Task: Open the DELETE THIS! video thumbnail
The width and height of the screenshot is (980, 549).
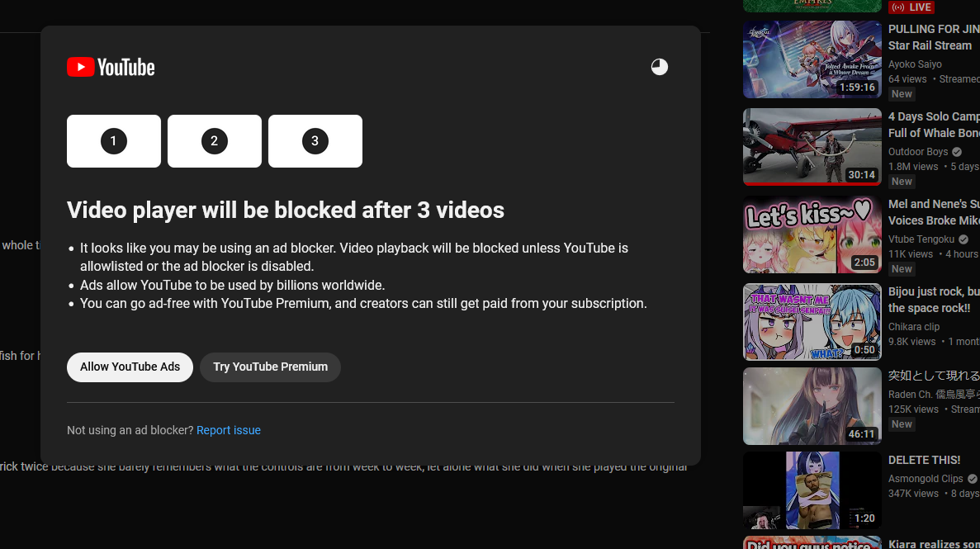Action: pyautogui.click(x=812, y=490)
